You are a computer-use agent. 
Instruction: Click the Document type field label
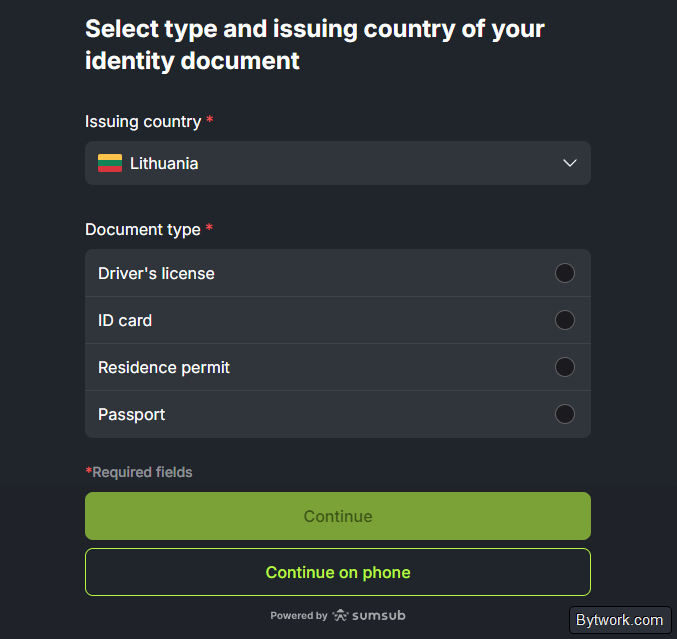(143, 229)
